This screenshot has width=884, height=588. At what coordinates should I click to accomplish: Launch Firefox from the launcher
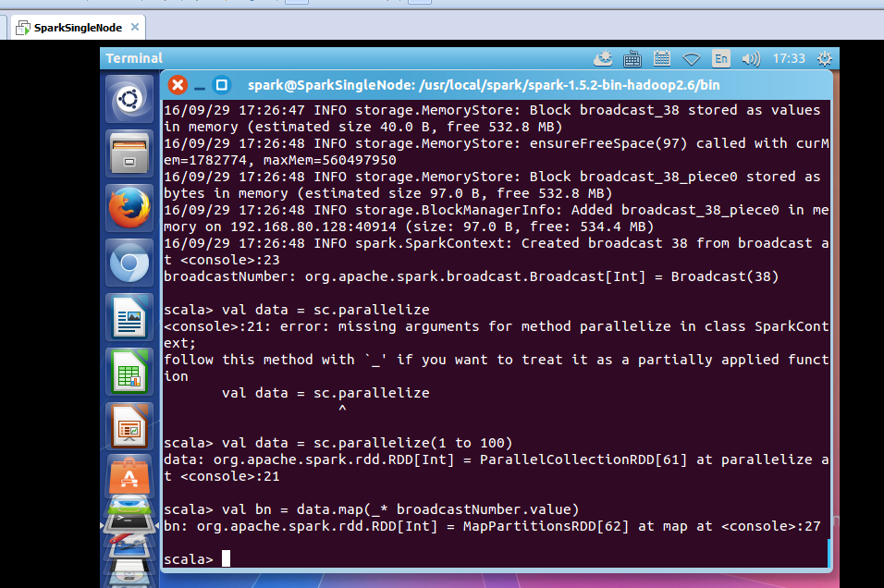(x=129, y=208)
